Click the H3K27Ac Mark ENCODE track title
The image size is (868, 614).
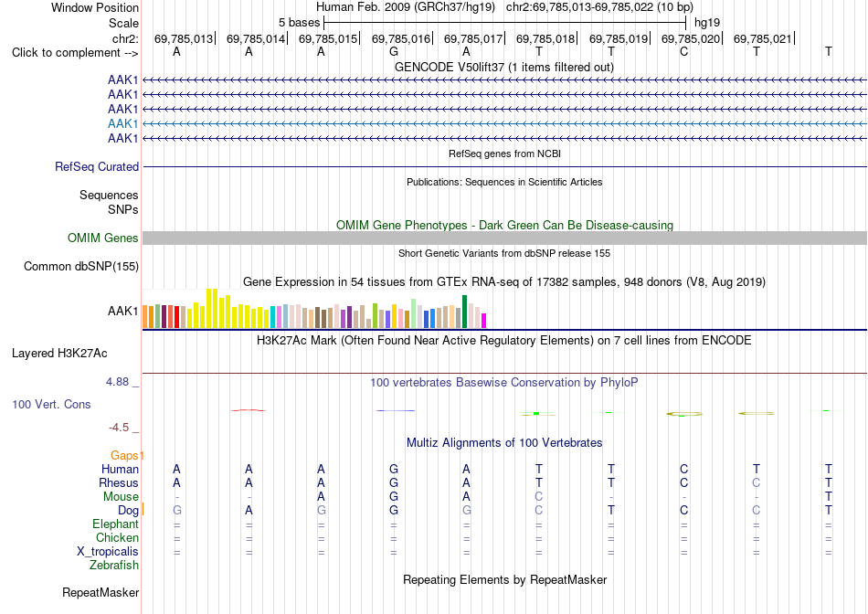coord(504,341)
